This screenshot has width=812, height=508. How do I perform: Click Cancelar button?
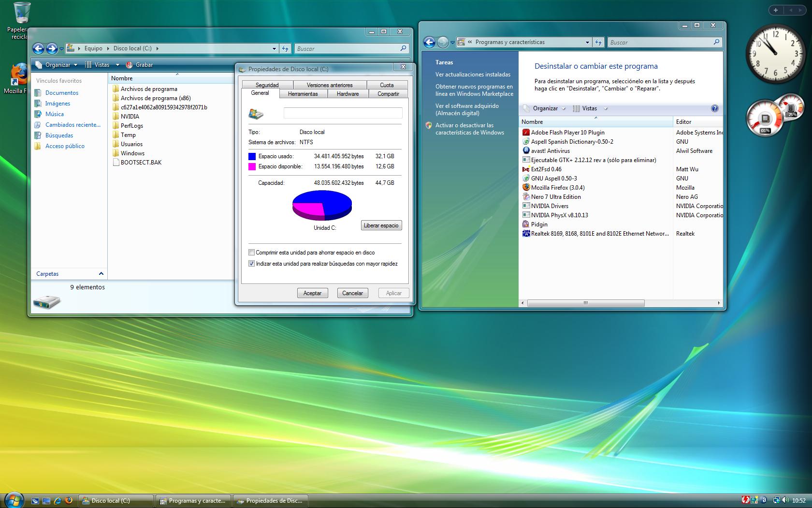[x=353, y=293]
